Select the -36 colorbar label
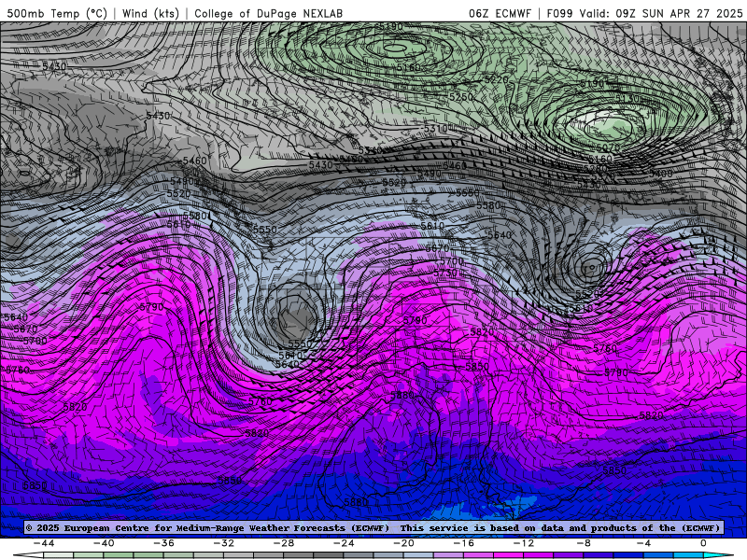Viewport: 747px width, 560px height. click(x=164, y=543)
